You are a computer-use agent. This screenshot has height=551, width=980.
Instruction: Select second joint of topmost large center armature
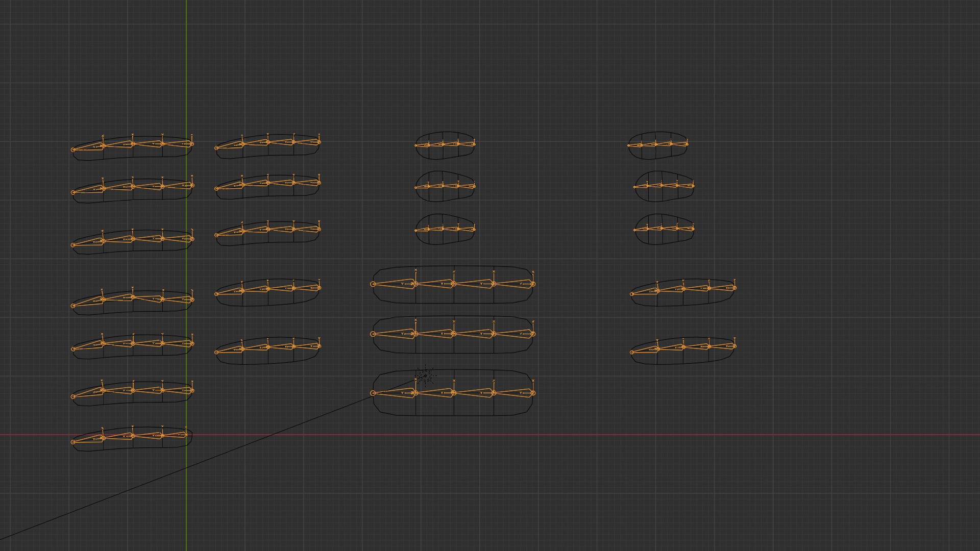point(415,284)
